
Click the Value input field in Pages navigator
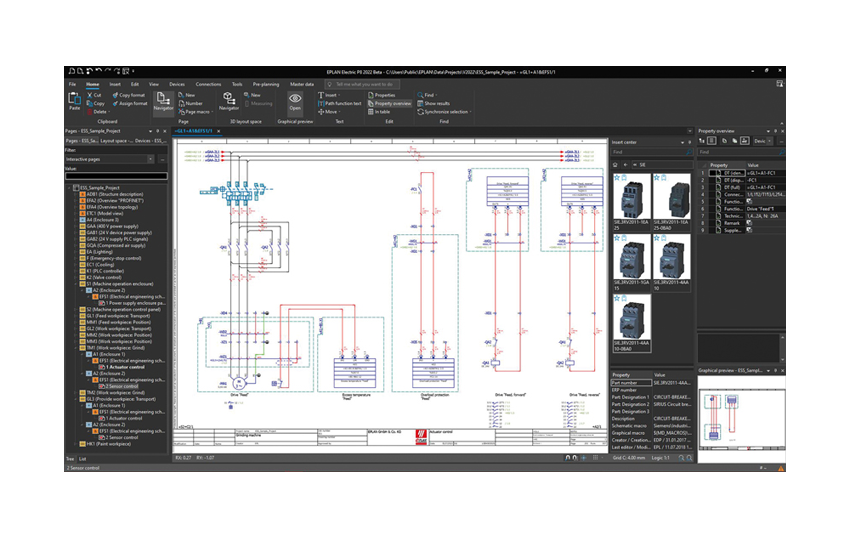click(x=116, y=176)
